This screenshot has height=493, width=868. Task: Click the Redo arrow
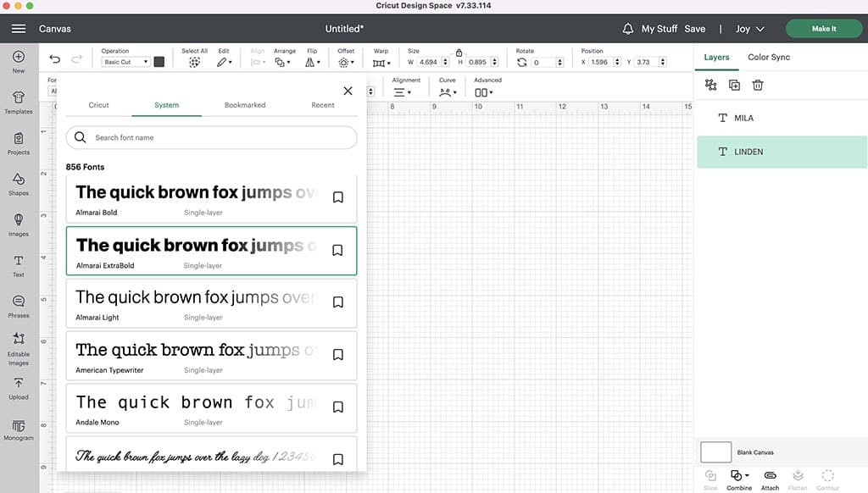click(77, 58)
